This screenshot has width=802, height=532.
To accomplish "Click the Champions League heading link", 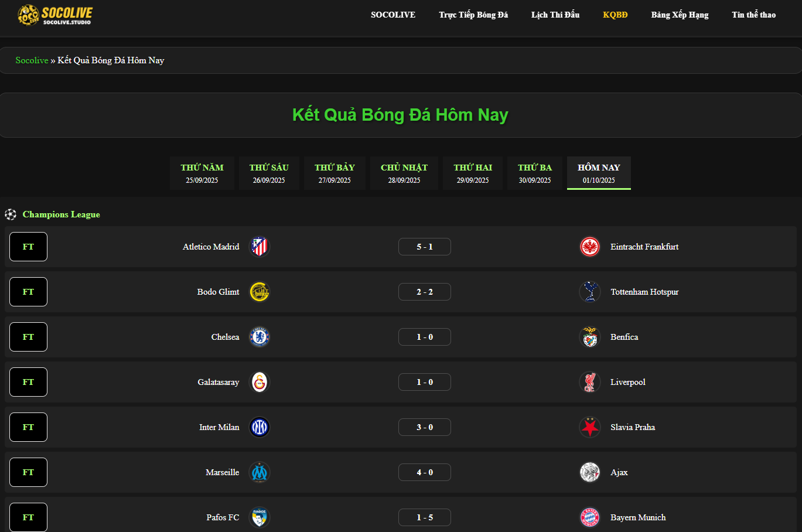I will click(x=62, y=214).
